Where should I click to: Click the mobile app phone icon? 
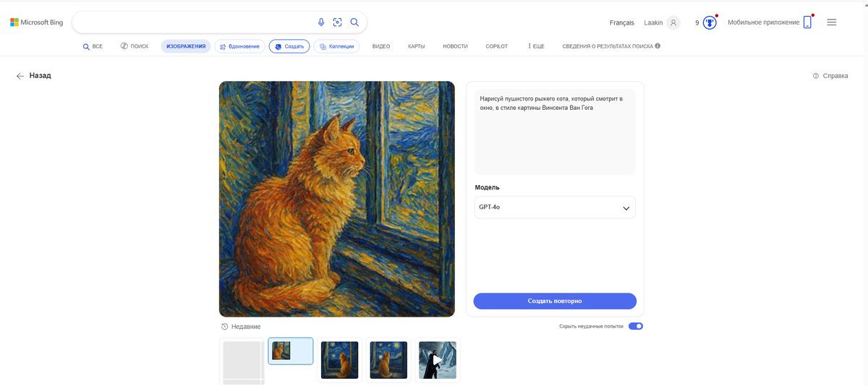click(807, 22)
